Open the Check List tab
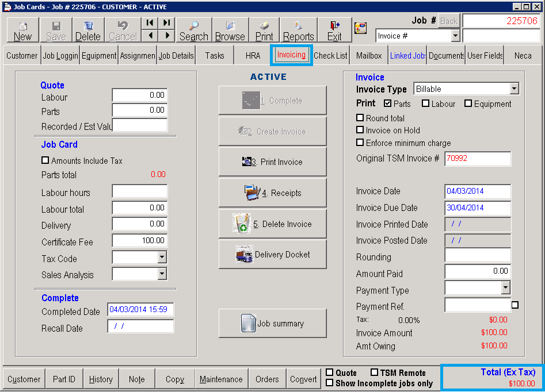This screenshot has width=545, height=392. click(330, 56)
